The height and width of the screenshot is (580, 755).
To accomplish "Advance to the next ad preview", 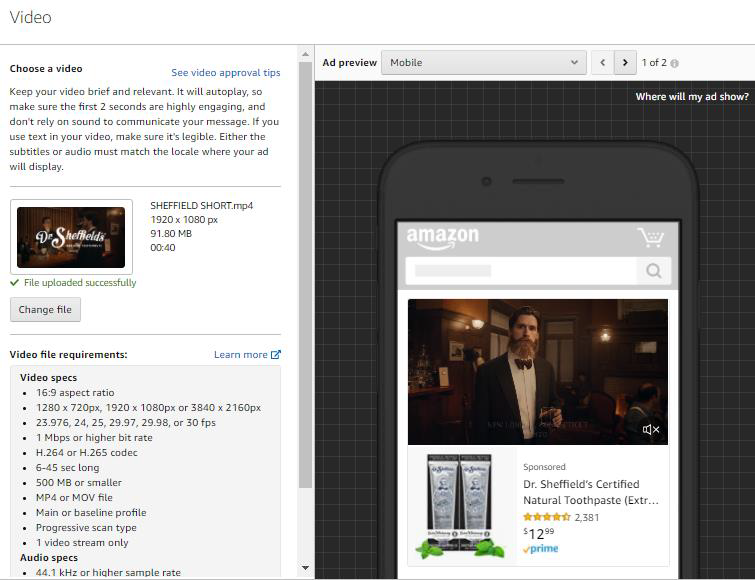I will pos(625,63).
